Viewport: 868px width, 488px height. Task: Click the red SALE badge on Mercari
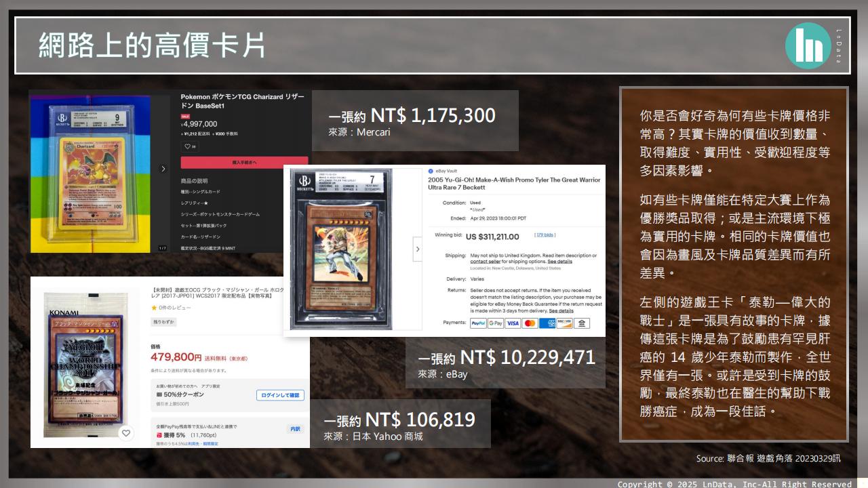click(184, 117)
